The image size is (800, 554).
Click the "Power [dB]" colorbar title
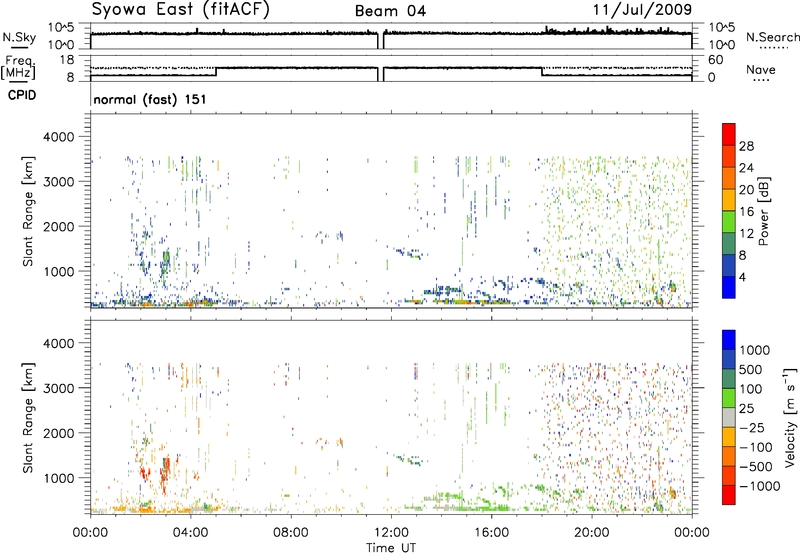click(764, 211)
